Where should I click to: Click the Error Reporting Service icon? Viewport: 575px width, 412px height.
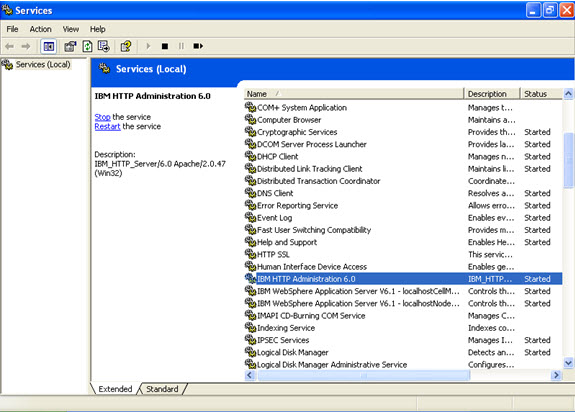(x=250, y=205)
